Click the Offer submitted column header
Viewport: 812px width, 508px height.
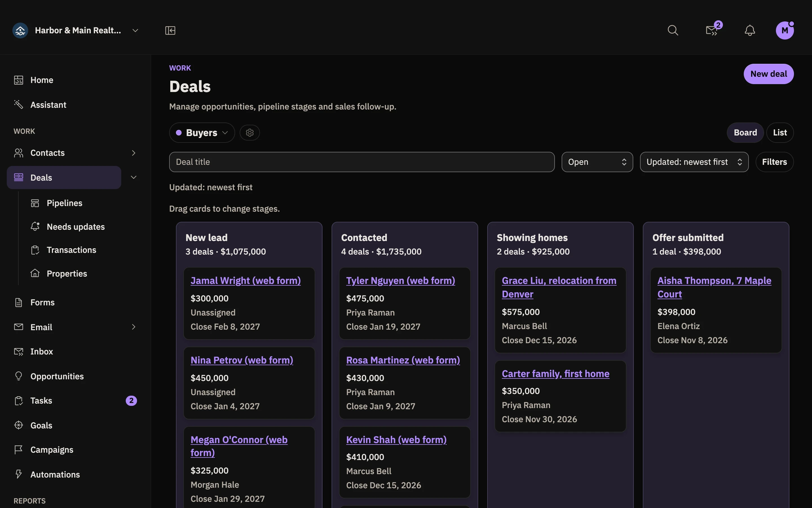pos(688,238)
